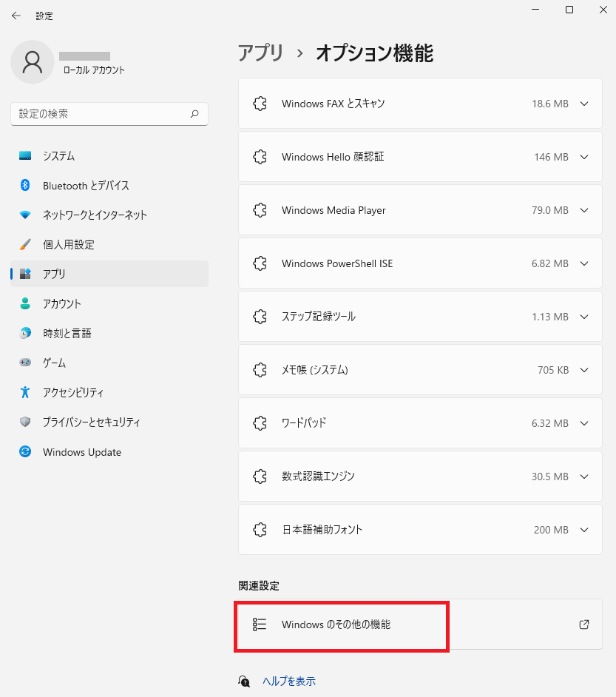Image resolution: width=616 pixels, height=697 pixels.
Task: Expand the メモ帳 (システム) chevron
Action: [584, 370]
